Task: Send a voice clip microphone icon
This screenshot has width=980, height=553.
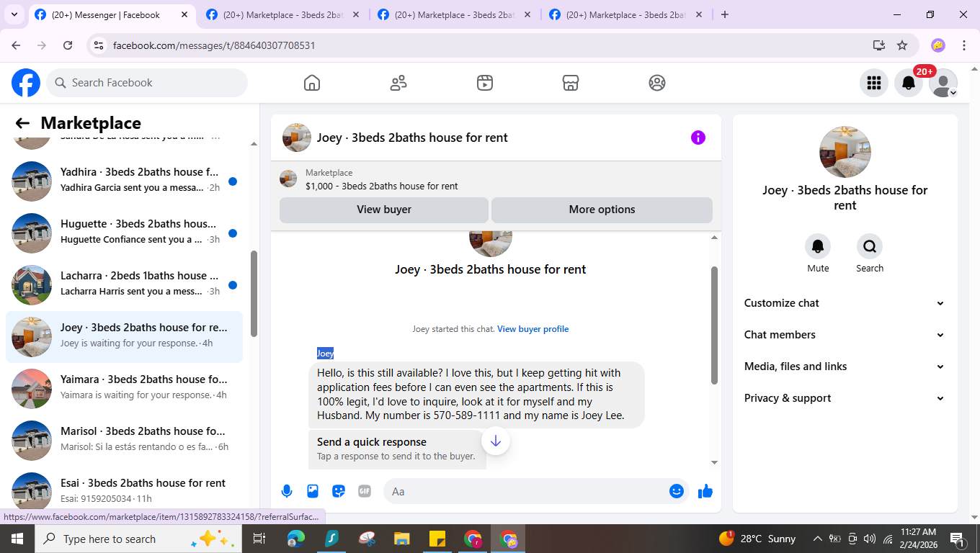Action: (x=287, y=491)
